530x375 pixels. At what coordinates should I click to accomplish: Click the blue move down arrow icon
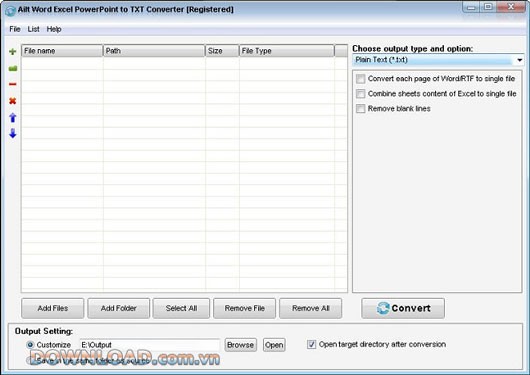[13, 133]
